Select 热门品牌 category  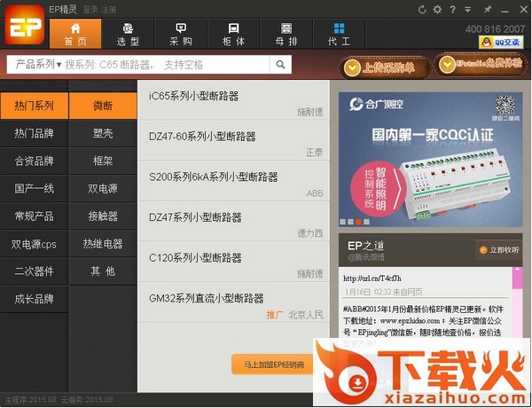tap(34, 133)
